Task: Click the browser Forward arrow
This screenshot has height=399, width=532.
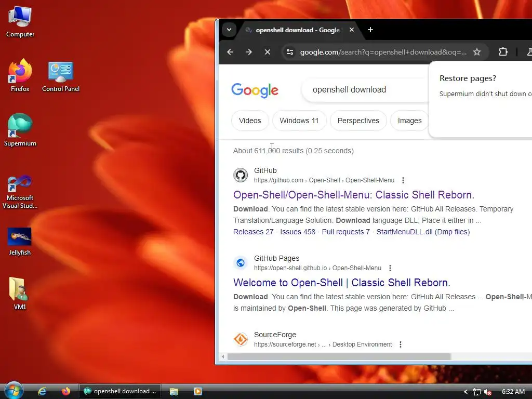Action: click(249, 52)
